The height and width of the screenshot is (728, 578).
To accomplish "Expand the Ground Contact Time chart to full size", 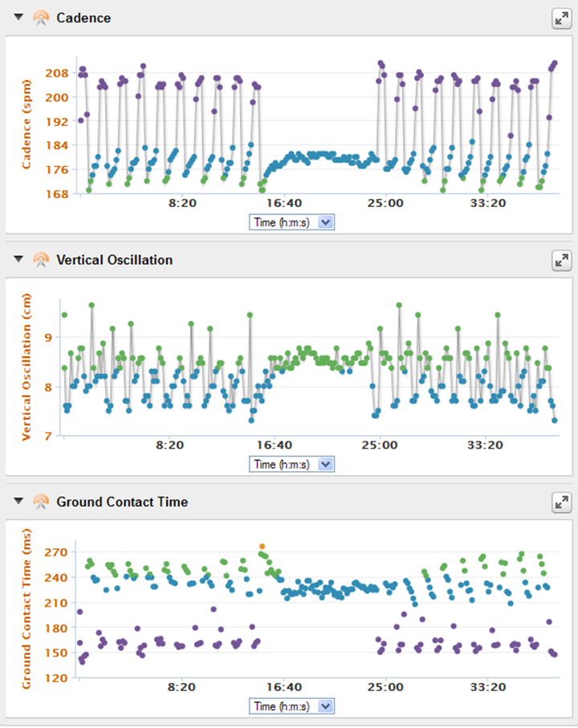I will click(x=561, y=502).
